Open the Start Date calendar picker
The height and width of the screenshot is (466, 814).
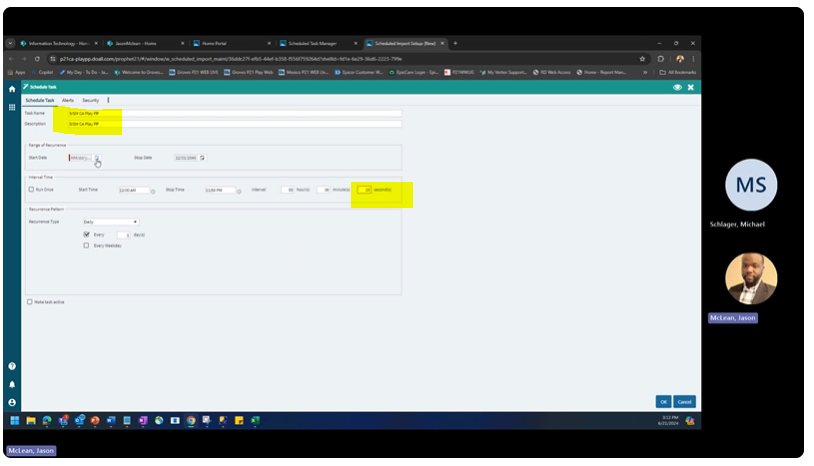click(97, 157)
